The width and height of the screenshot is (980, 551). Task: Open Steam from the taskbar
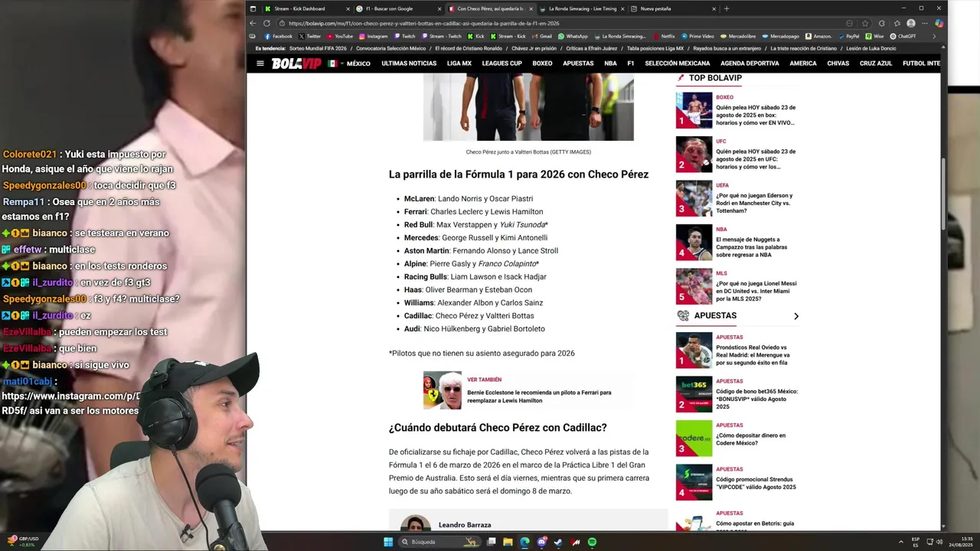pos(558,542)
